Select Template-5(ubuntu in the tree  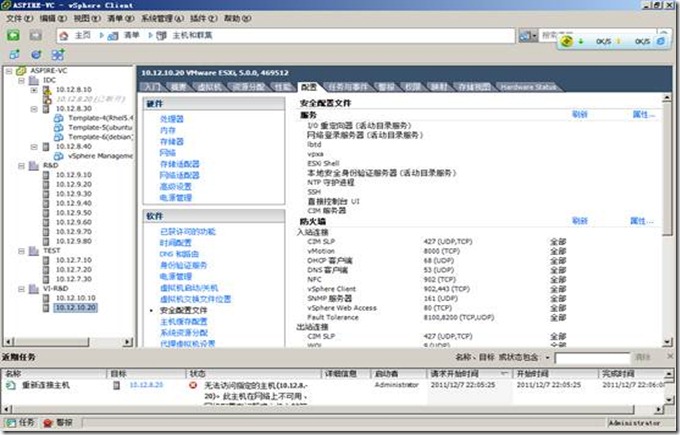click(100, 128)
